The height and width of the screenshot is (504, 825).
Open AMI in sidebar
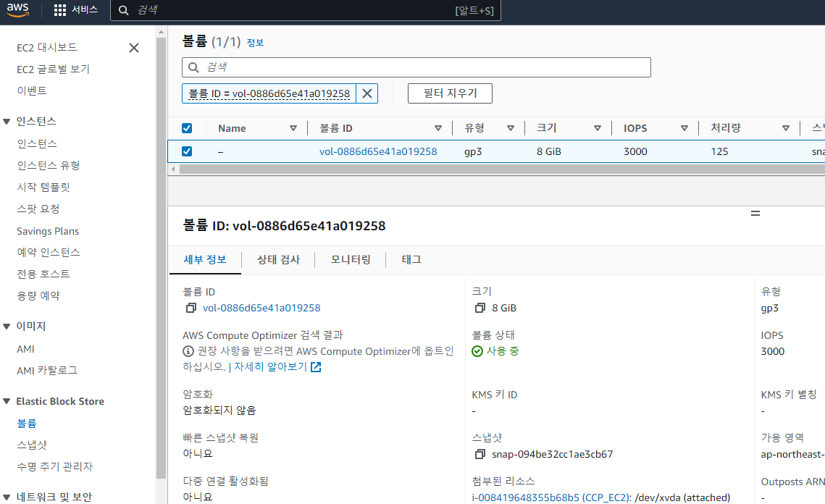(x=25, y=349)
